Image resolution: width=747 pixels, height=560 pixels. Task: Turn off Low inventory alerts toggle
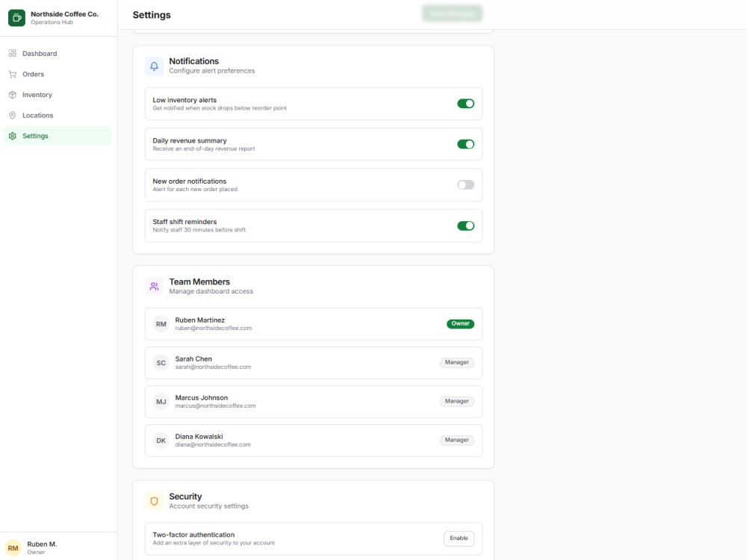click(x=465, y=103)
